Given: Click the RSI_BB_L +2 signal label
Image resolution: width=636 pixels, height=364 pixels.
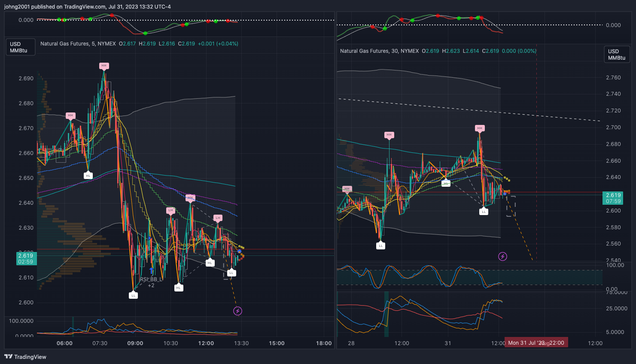Looking at the screenshot, I should [x=151, y=282].
